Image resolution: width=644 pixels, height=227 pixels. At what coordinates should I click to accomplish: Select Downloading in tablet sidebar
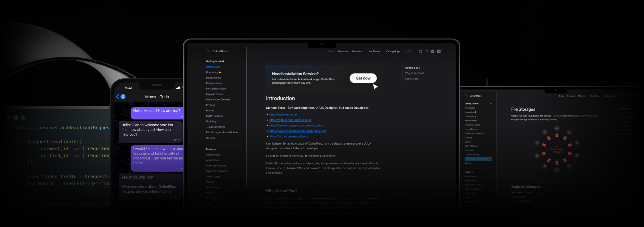(213, 78)
